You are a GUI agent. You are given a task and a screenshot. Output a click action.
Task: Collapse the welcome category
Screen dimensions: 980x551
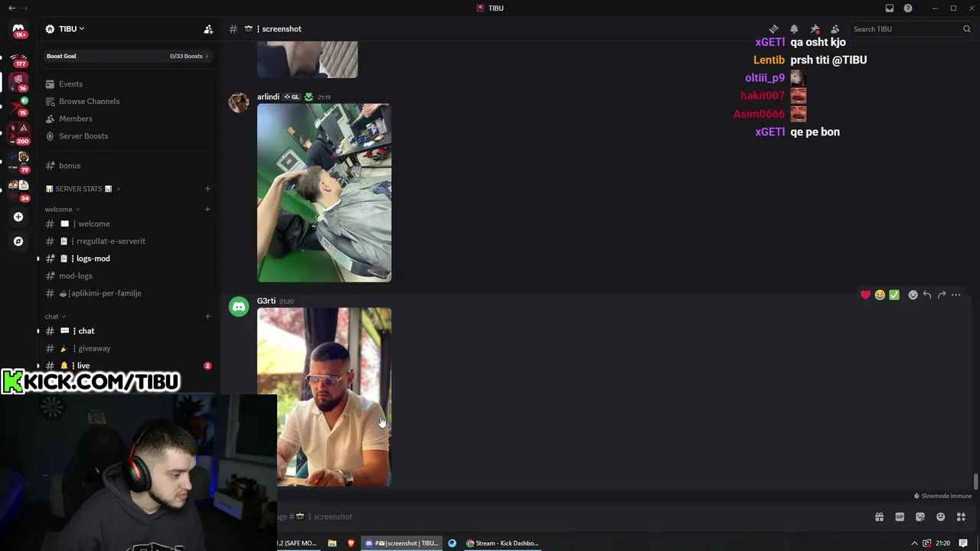[x=62, y=209]
